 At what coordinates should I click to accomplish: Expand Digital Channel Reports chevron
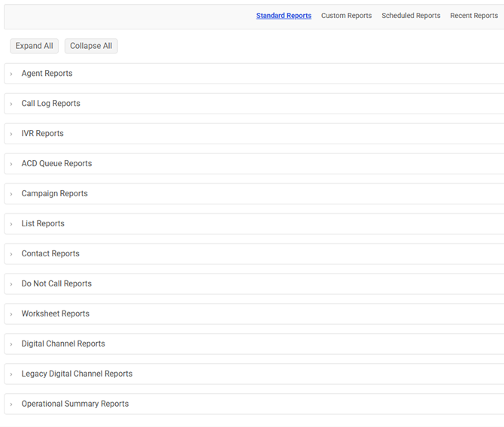pos(11,344)
